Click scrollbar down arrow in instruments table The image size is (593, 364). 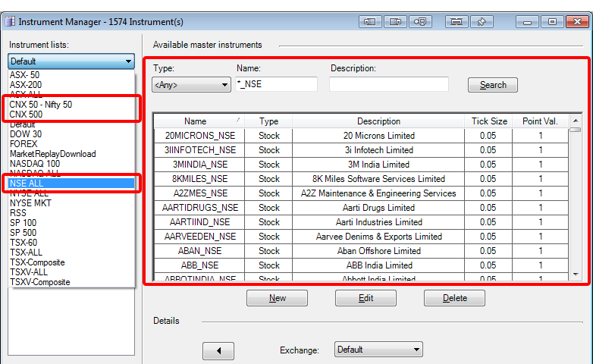coord(576,274)
